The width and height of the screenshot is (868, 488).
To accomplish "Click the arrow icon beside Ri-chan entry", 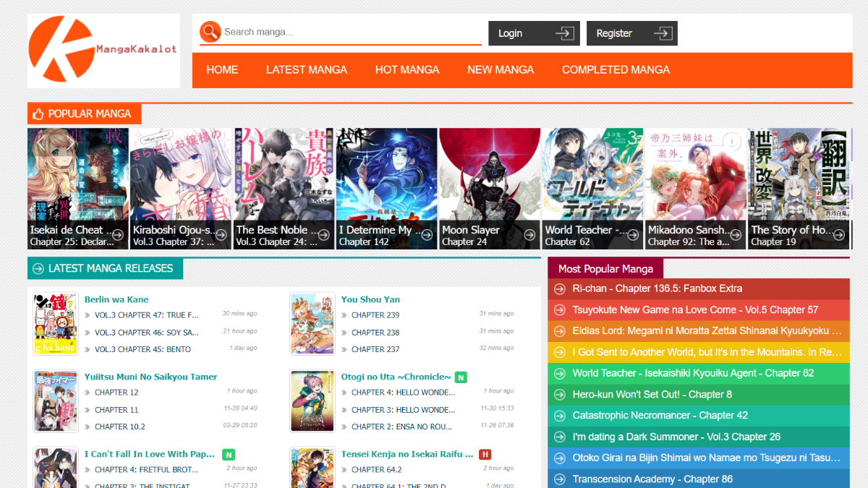I will point(559,289).
